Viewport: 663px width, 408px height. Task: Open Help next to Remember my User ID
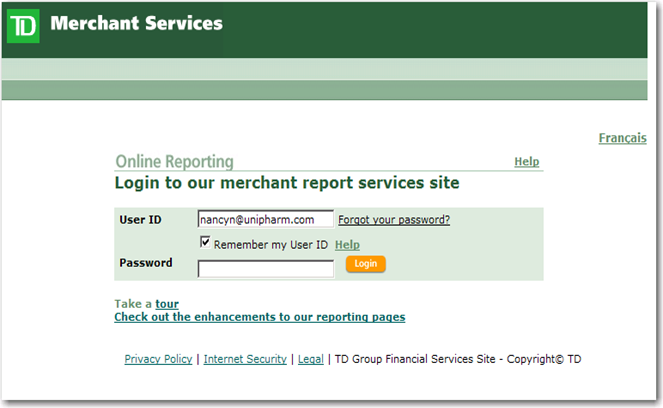click(x=347, y=245)
